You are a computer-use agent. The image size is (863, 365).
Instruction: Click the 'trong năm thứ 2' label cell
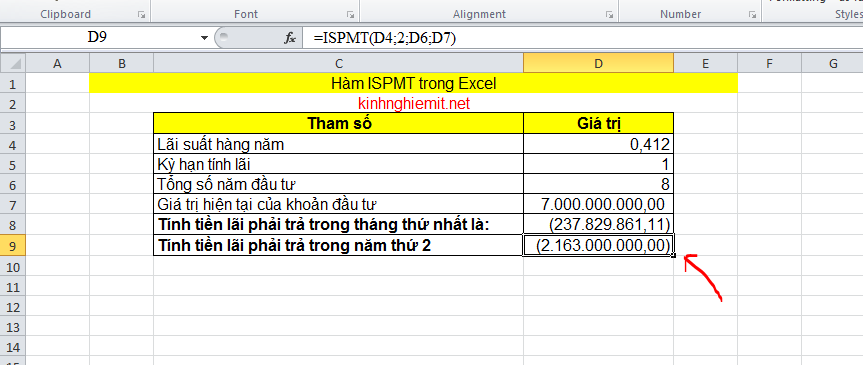[x=338, y=246]
